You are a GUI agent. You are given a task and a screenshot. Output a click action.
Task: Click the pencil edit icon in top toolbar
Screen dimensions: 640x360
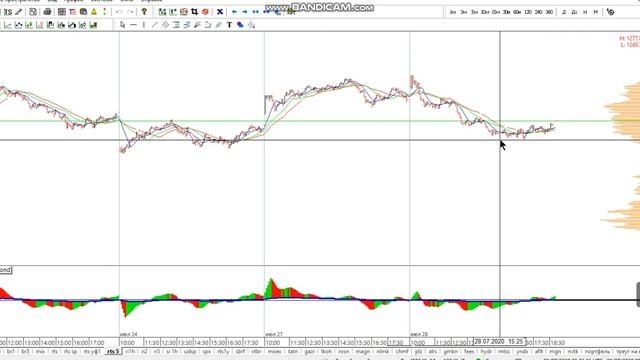point(19,12)
